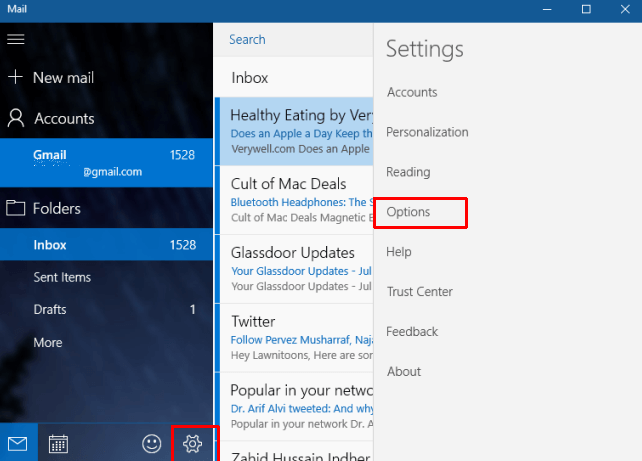Screen dimensions: 642x461
Task: Click the Search mail field
Action: point(293,39)
